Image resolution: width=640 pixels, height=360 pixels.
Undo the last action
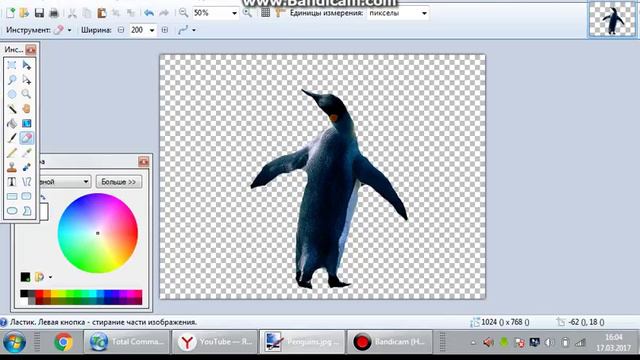[x=149, y=13]
